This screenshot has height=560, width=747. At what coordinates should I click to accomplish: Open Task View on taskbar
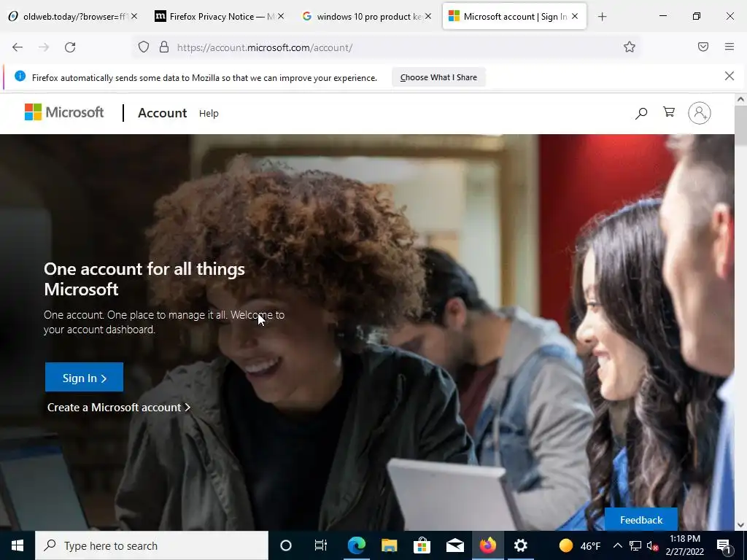pos(321,545)
